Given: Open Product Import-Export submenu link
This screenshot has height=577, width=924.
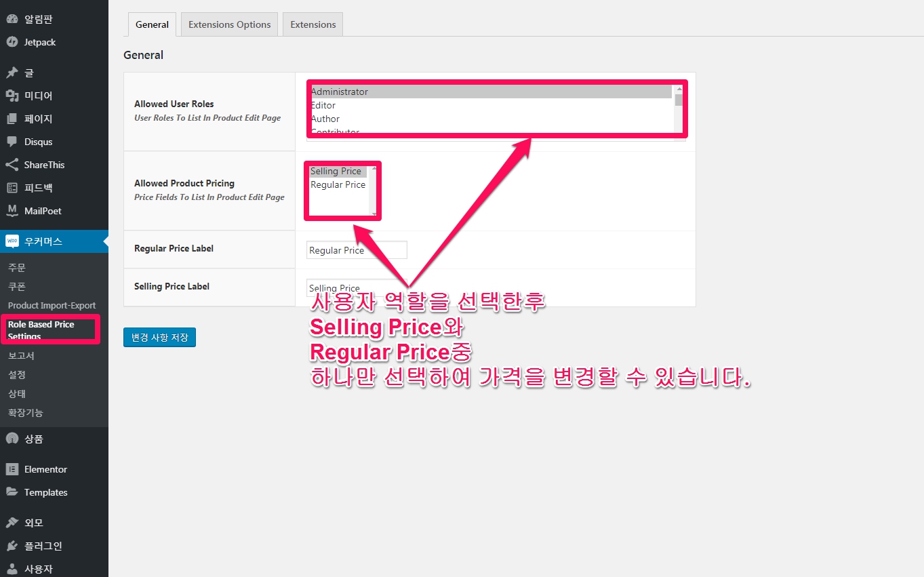Looking at the screenshot, I should 52,305.
